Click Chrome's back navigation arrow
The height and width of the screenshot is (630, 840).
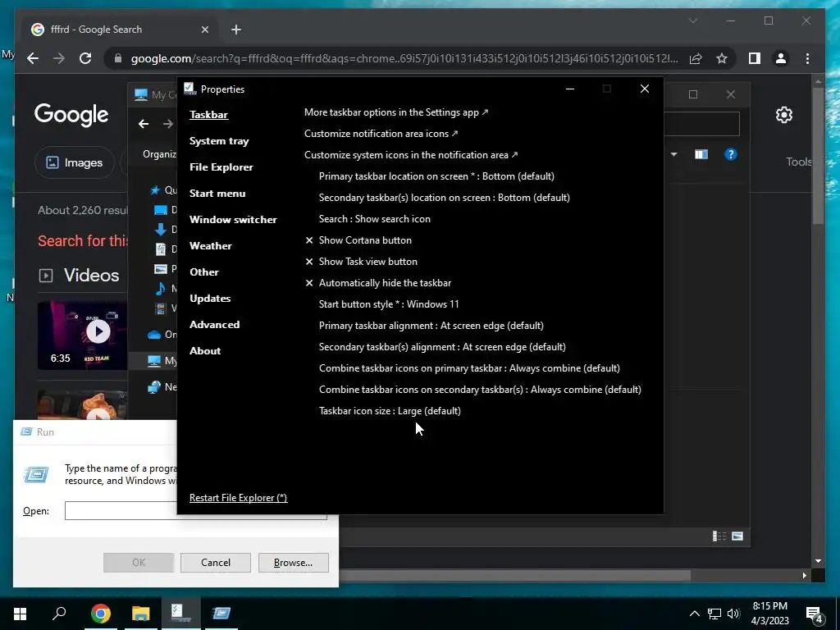pyautogui.click(x=33, y=58)
